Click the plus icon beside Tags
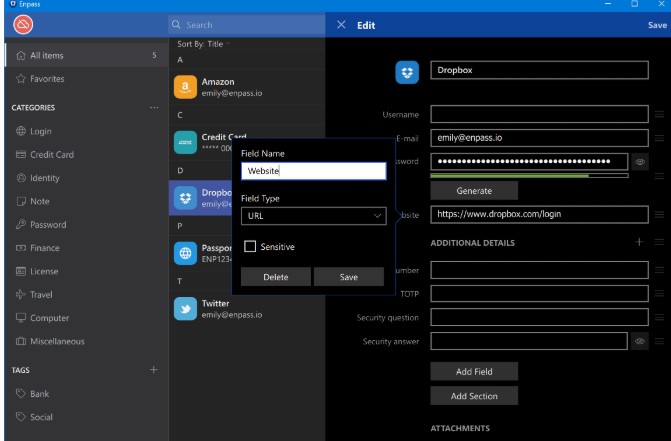 click(x=153, y=370)
